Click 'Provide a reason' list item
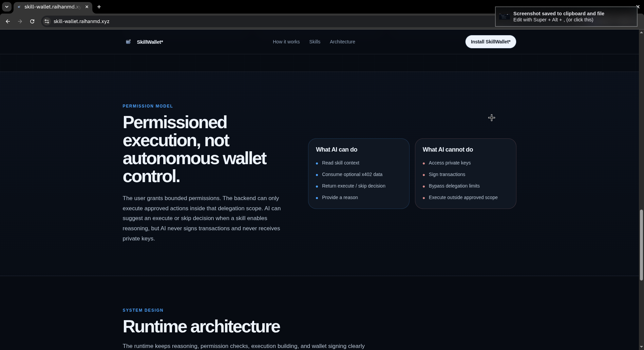Image resolution: width=644 pixels, height=350 pixels. point(340,197)
